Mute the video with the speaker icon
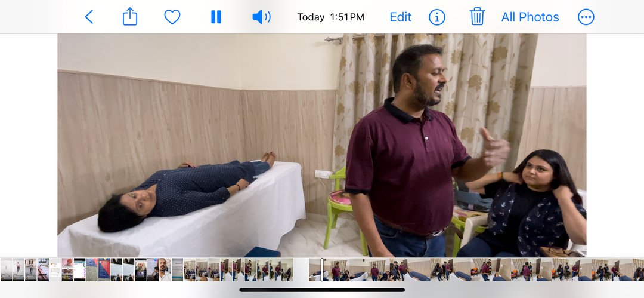The height and width of the screenshot is (298, 644). [x=261, y=17]
